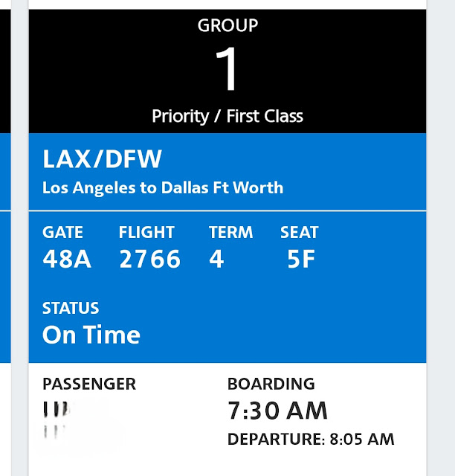The image size is (455, 476).
Task: Select the gate 48A value
Action: 67,260
